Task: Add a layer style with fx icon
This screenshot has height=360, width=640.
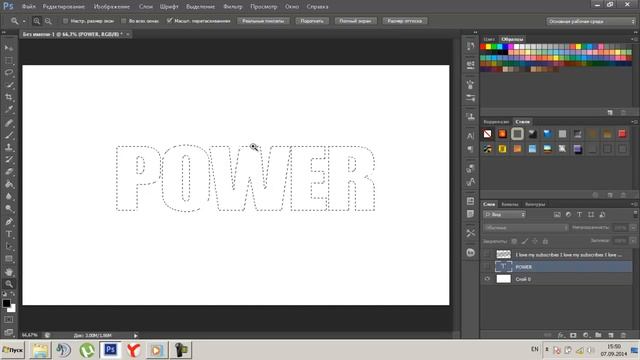Action: click(561, 335)
